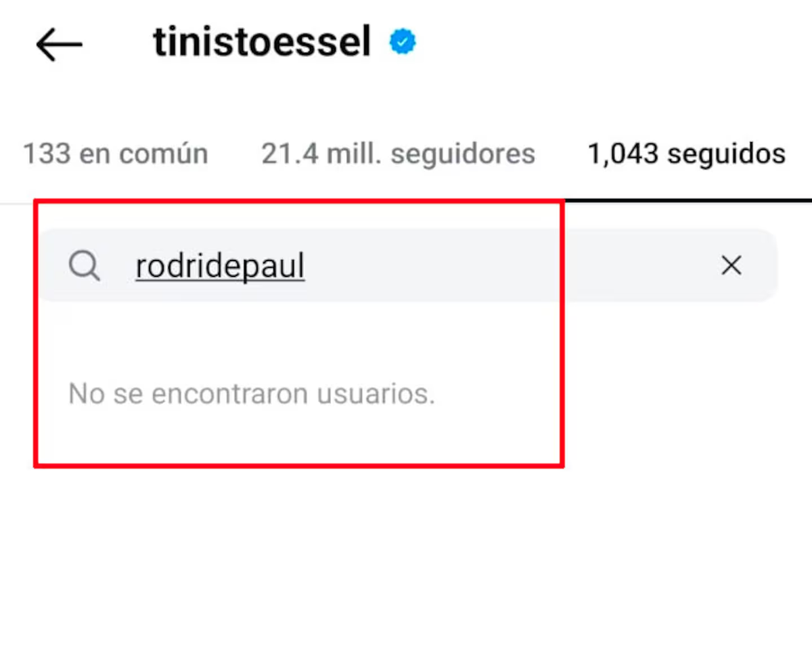812x666 pixels.
Task: Click the word "seguidos"
Action: [726, 154]
